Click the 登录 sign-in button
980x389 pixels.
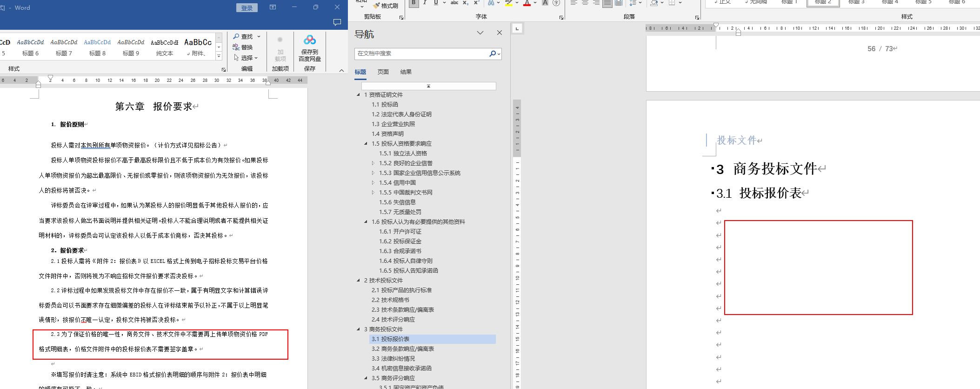tap(247, 8)
